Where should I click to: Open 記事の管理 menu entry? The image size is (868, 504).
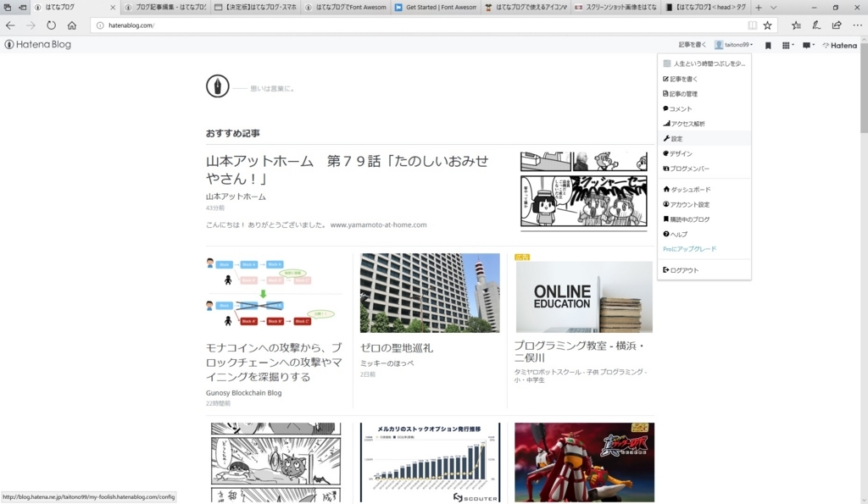pos(704,94)
